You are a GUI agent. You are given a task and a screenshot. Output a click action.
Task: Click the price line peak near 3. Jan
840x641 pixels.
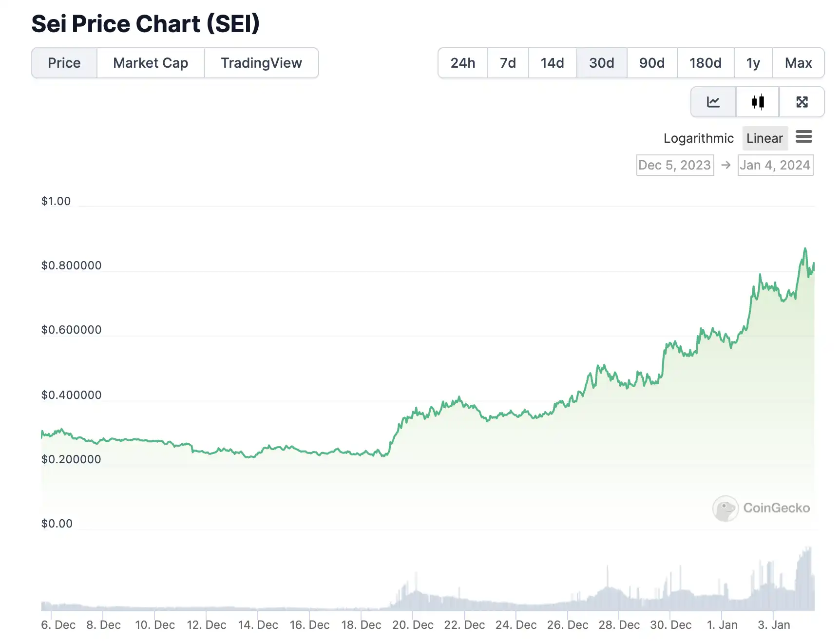pos(805,249)
